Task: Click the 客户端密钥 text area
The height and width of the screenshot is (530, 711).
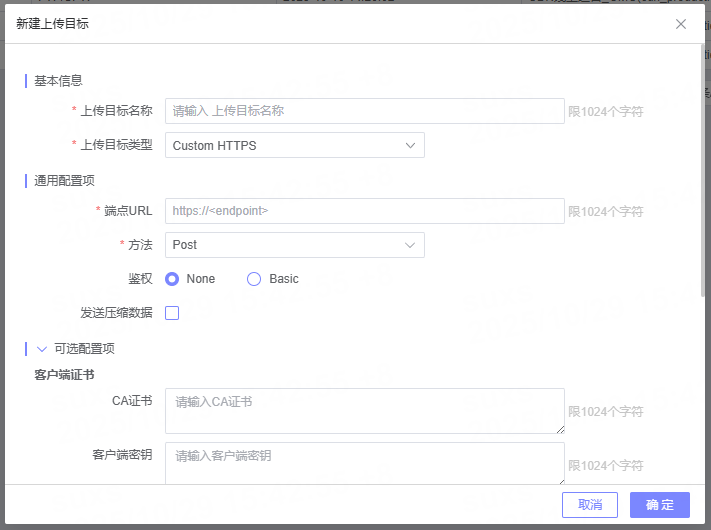Action: pos(364,463)
